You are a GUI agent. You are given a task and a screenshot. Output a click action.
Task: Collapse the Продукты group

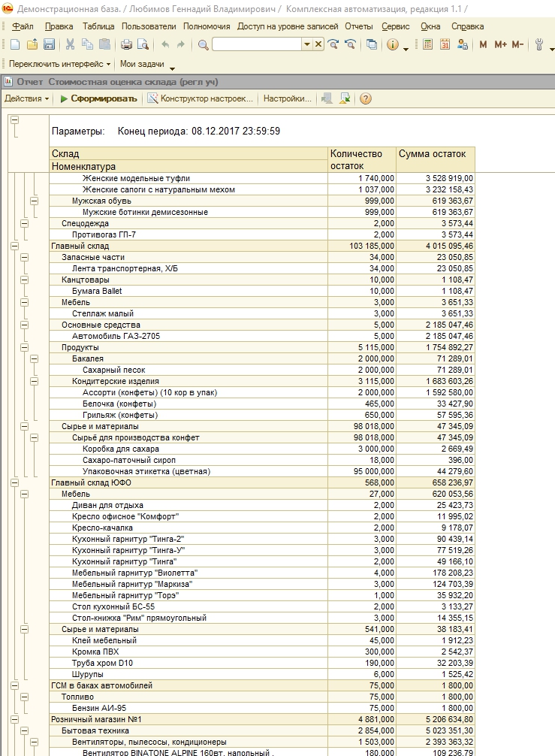pos(25,347)
